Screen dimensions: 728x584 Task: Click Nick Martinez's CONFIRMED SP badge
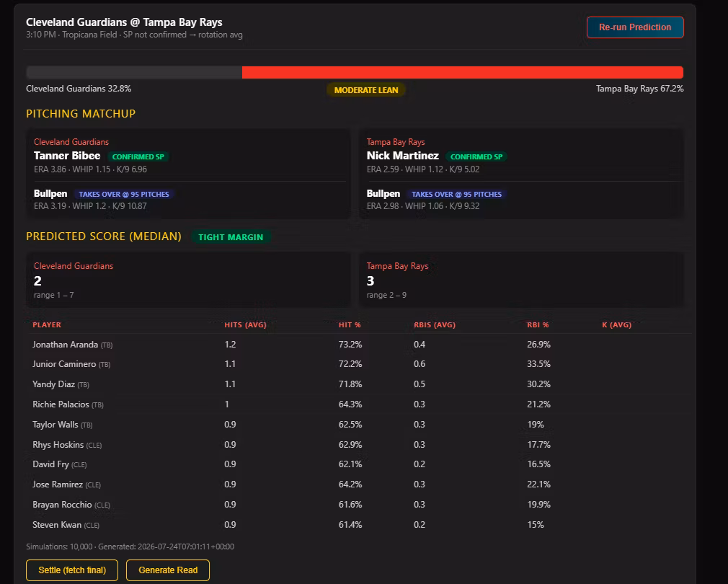pos(476,157)
